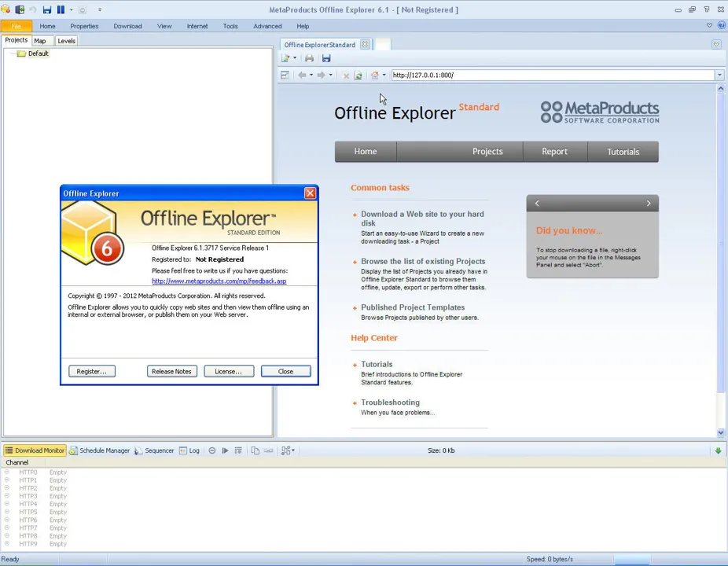Click the print icon in the browser toolbar
This screenshot has height=566, width=728.
309,58
